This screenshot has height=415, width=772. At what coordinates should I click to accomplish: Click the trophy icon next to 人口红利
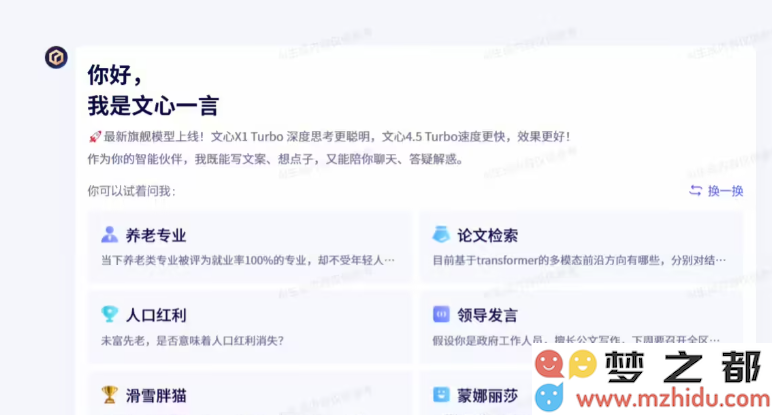[109, 314]
